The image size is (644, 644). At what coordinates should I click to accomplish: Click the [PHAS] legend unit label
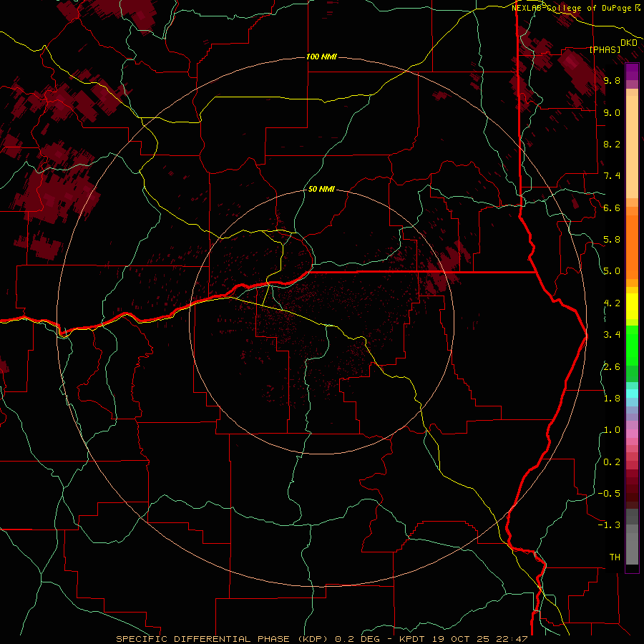tap(605, 49)
